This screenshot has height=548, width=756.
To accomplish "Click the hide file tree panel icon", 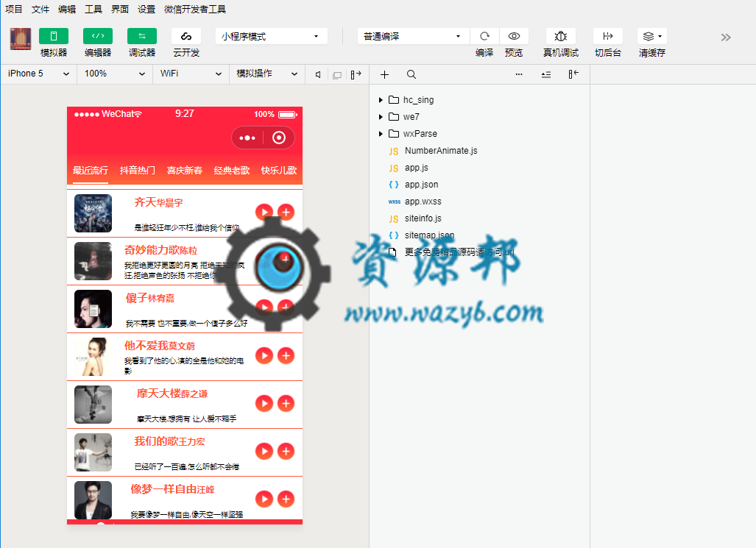I will (x=573, y=74).
